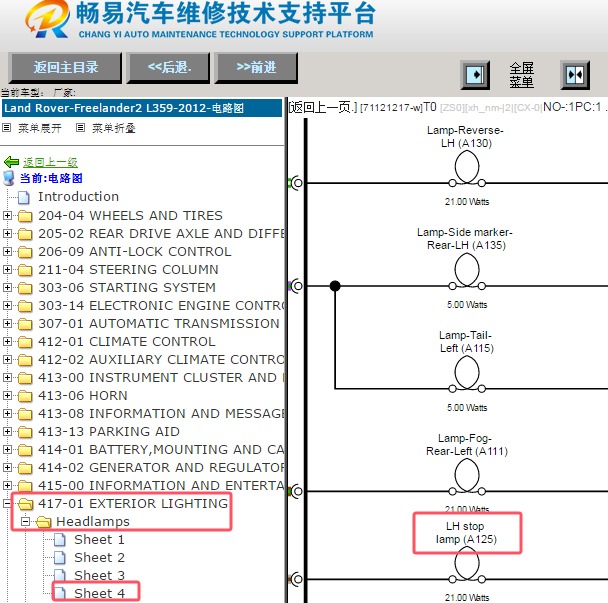The image size is (608, 603).
Task: Expand 211-04 STEERING COLUMN node
Action: tap(7, 269)
